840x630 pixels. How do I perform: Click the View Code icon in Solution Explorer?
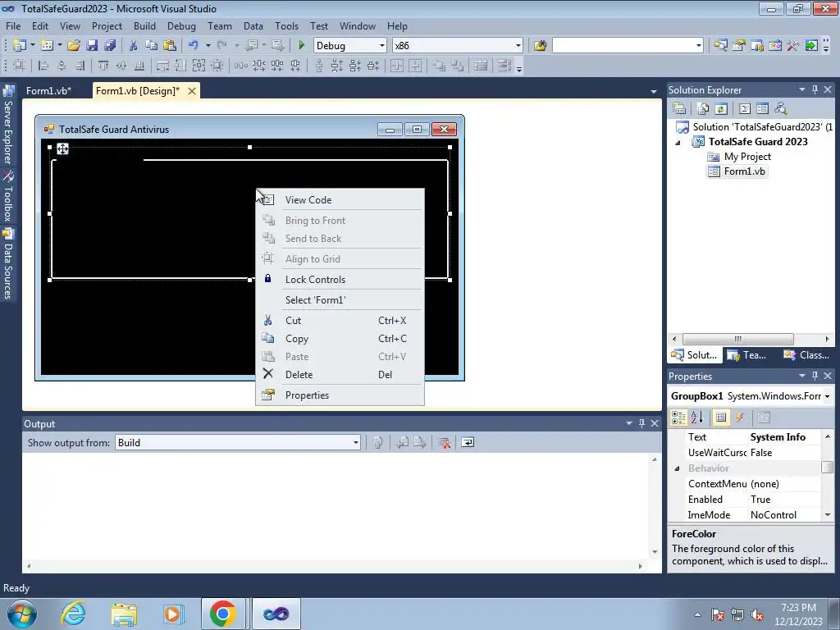[x=745, y=108]
